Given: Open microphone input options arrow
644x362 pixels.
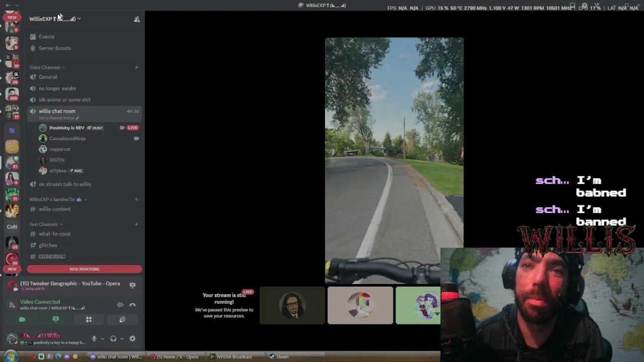Looking at the screenshot, I should [103, 339].
